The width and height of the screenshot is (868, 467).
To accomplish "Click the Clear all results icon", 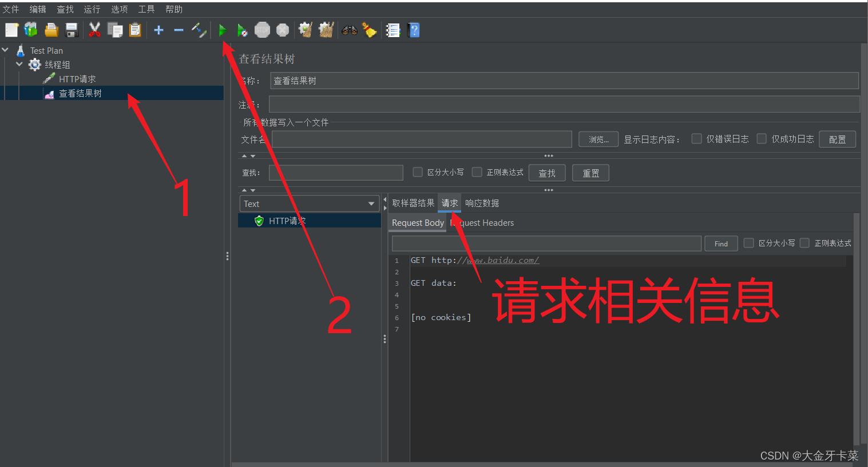I will (326, 30).
